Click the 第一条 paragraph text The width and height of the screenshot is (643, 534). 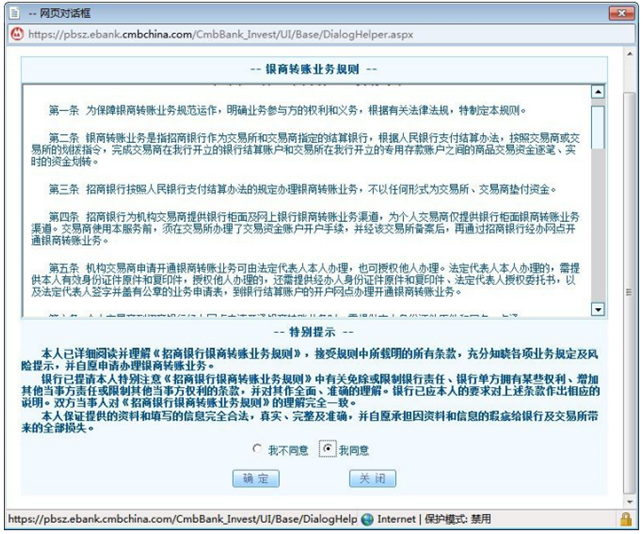click(287, 110)
